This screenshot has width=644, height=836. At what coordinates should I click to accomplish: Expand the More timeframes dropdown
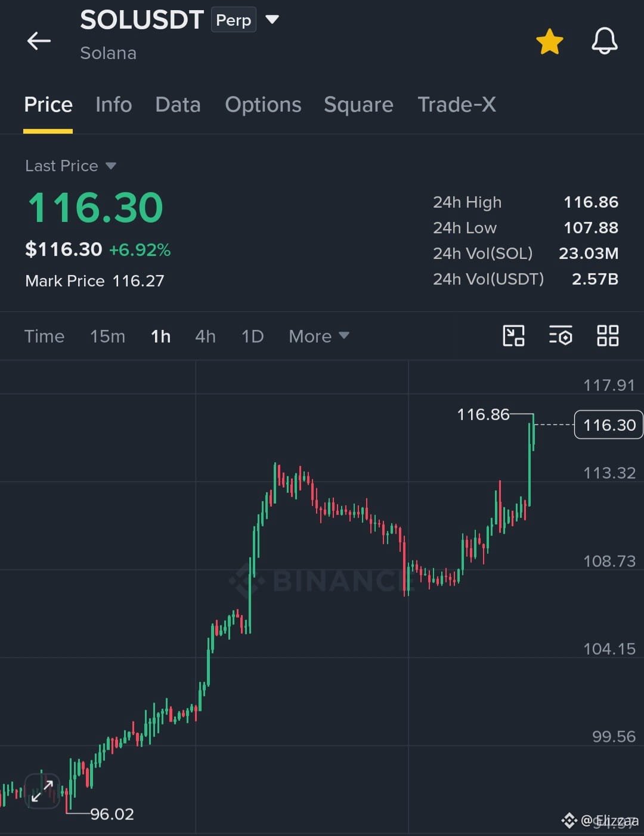(x=318, y=336)
